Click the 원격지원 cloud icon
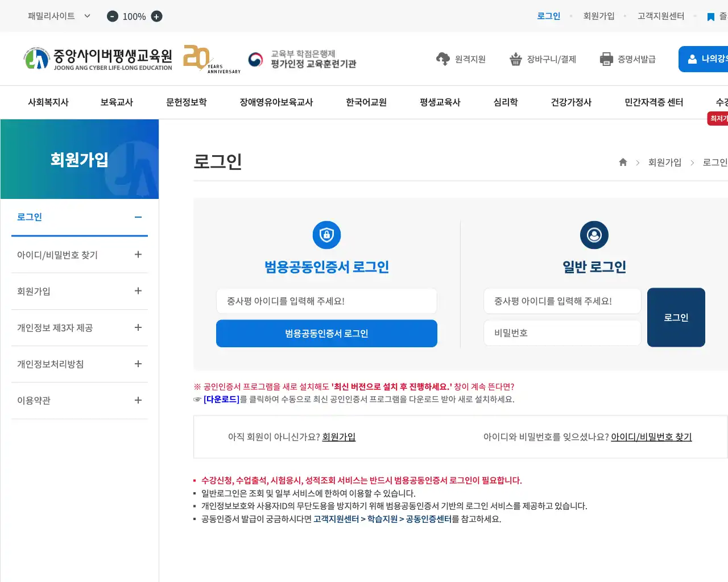728x582 pixels. [442, 58]
